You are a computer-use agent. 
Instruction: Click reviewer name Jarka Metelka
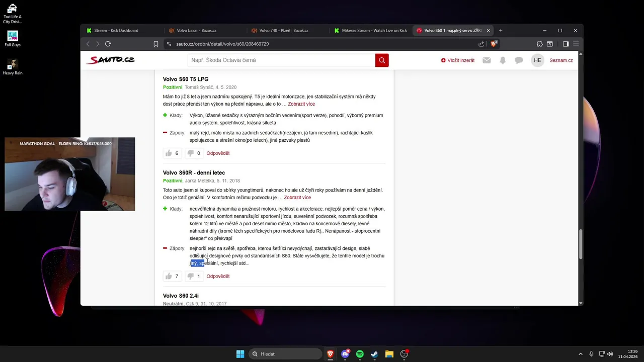[x=199, y=181]
